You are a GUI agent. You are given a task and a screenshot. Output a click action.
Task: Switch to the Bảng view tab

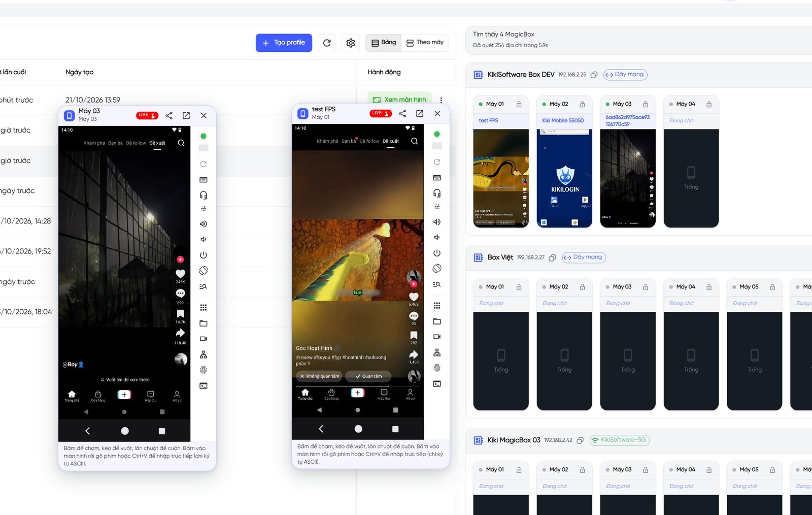click(384, 43)
